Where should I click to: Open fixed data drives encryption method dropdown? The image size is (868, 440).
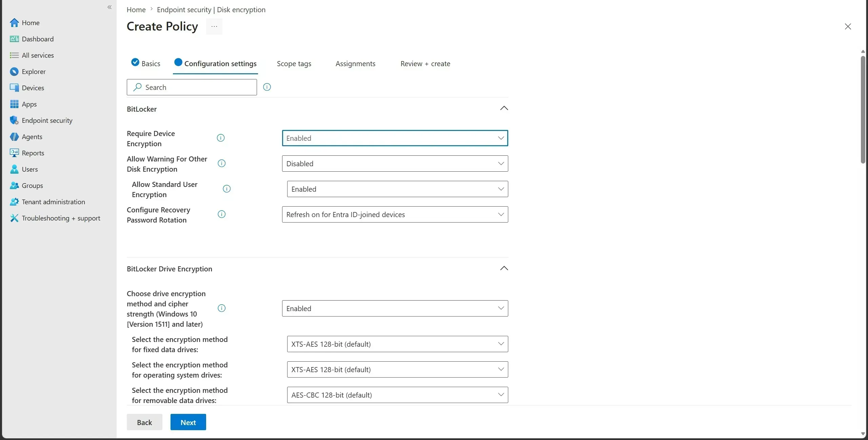(x=397, y=344)
